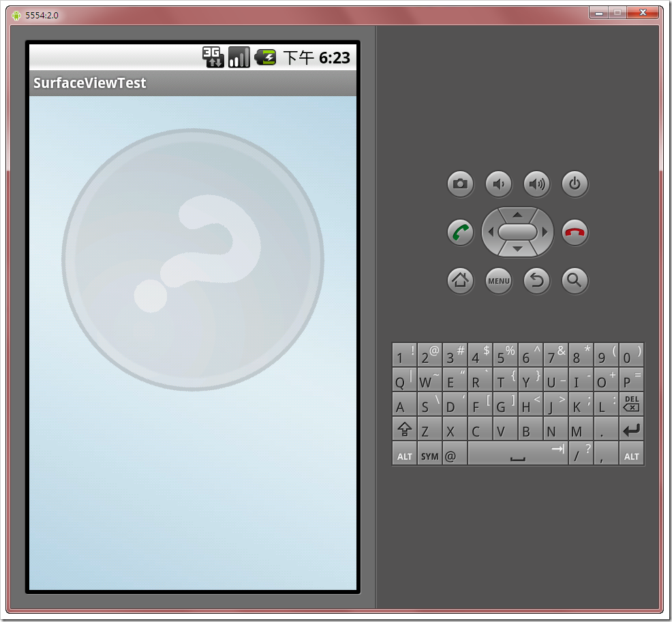This screenshot has width=672, height=622.
Task: Click the @ key on the keyboard
Action: click(455, 454)
